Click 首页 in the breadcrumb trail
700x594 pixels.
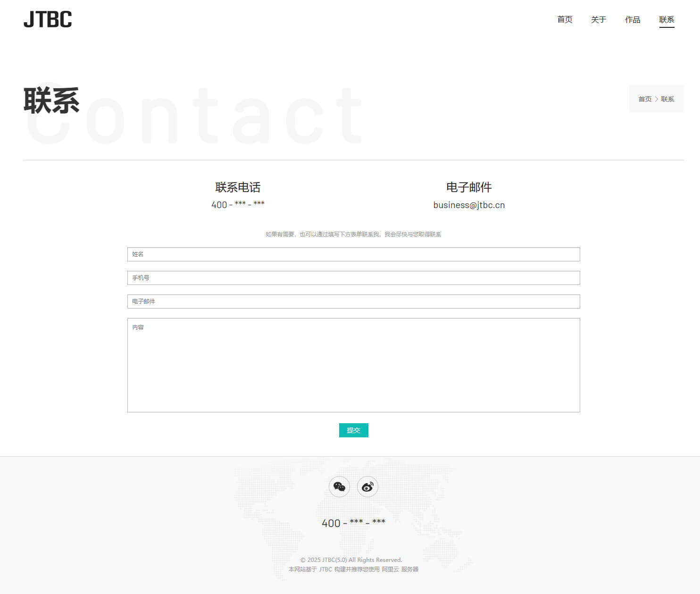[645, 99]
